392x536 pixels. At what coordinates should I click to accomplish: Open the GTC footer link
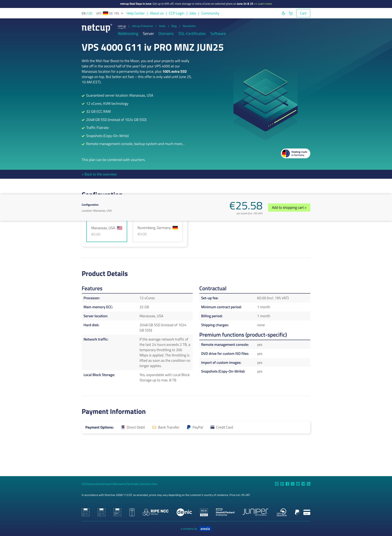click(x=84, y=484)
